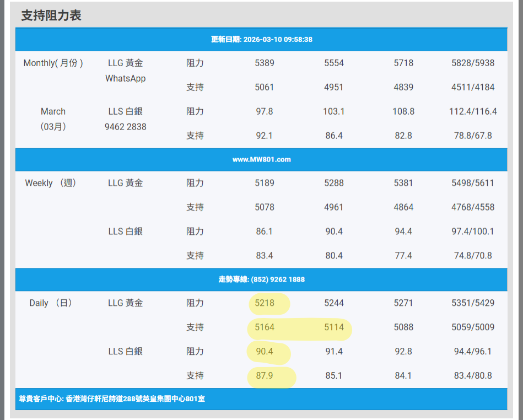Click the WhatsApp number 9462 2838
Viewport: 523px width, 420px height.
(x=125, y=127)
